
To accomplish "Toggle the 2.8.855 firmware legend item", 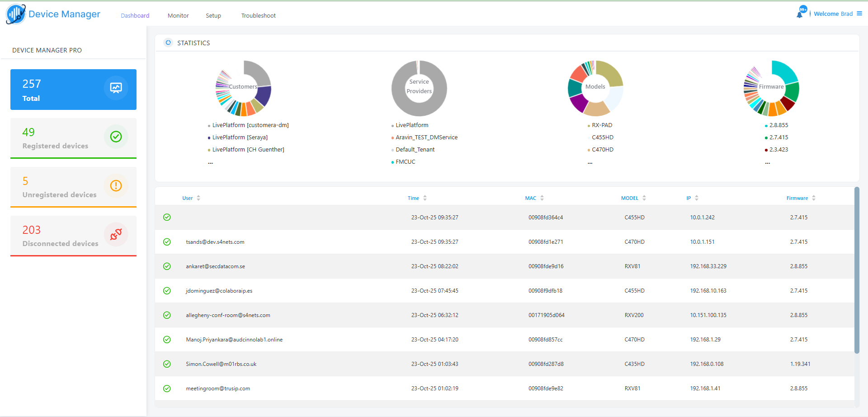I will click(x=778, y=125).
